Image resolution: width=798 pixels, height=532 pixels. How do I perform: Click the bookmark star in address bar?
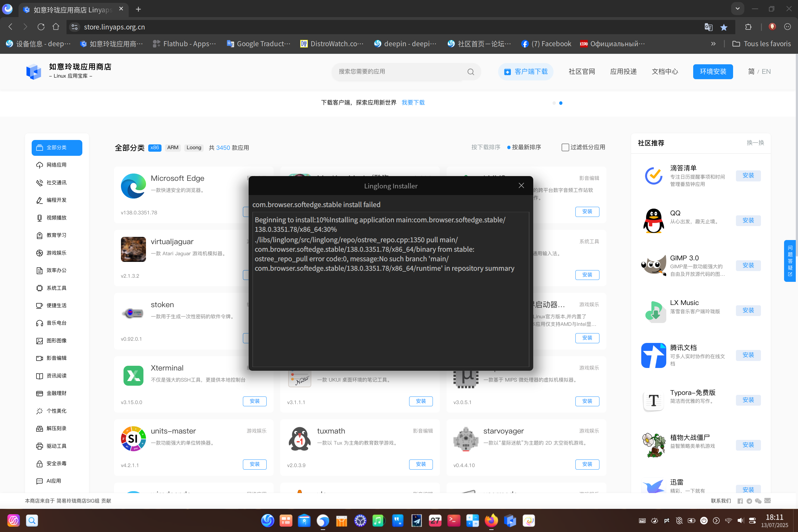click(x=724, y=27)
